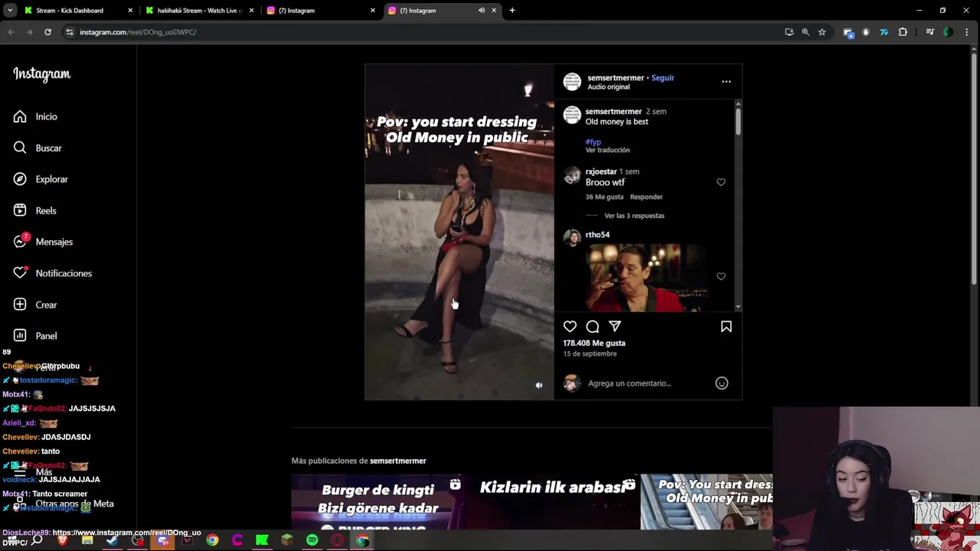Viewport: 980px width, 551px height.
Task: Like rtho54's GIF comment
Action: [x=720, y=276]
